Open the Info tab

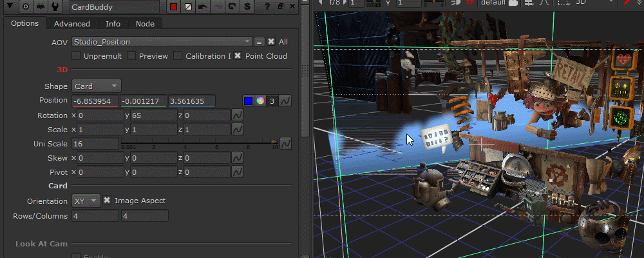coord(113,24)
